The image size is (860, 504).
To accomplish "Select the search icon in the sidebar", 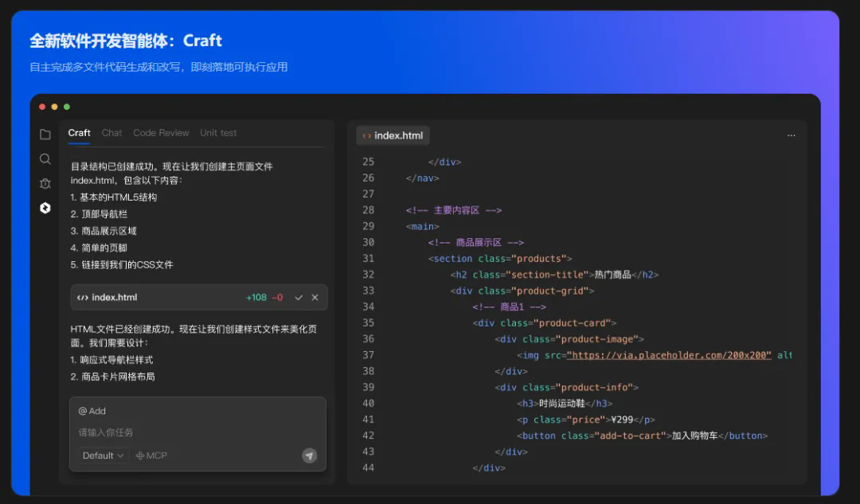I will (45, 158).
